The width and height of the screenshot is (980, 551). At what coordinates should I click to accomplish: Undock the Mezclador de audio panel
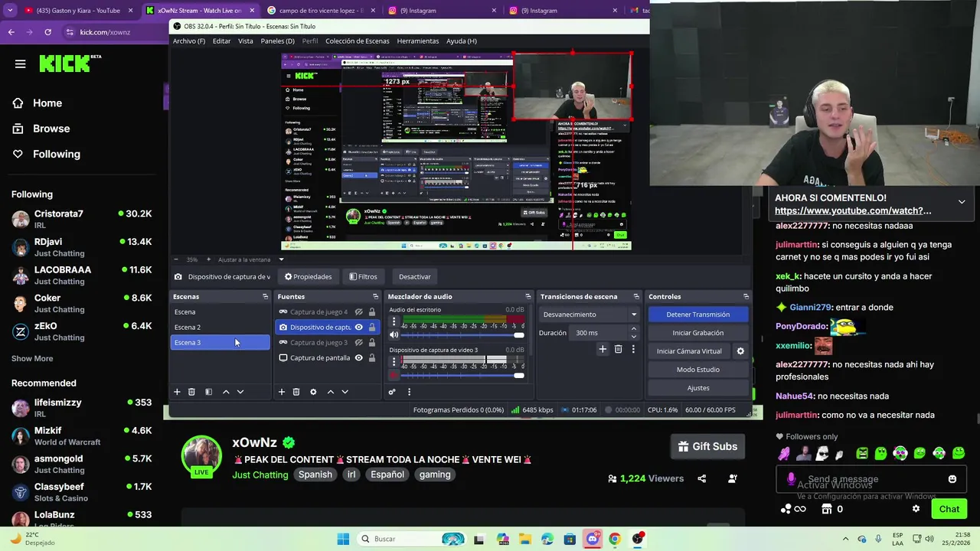[x=528, y=297]
